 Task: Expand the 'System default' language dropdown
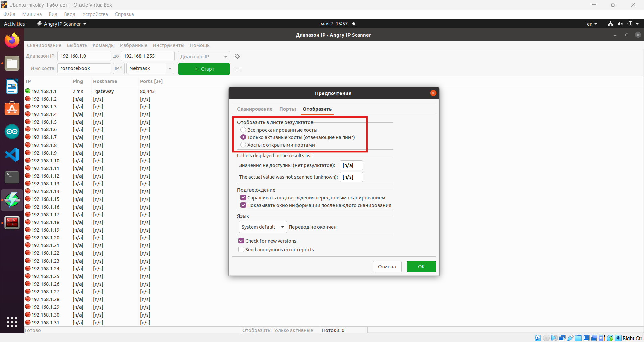coord(263,227)
